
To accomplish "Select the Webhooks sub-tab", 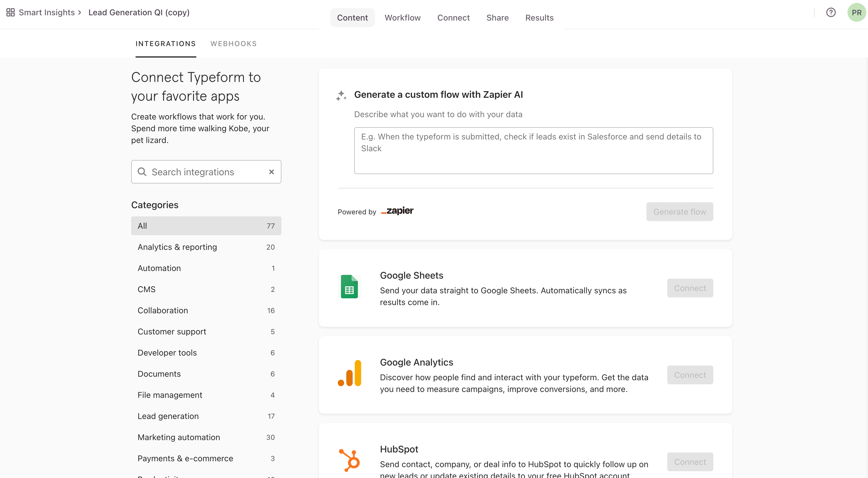I will [234, 44].
